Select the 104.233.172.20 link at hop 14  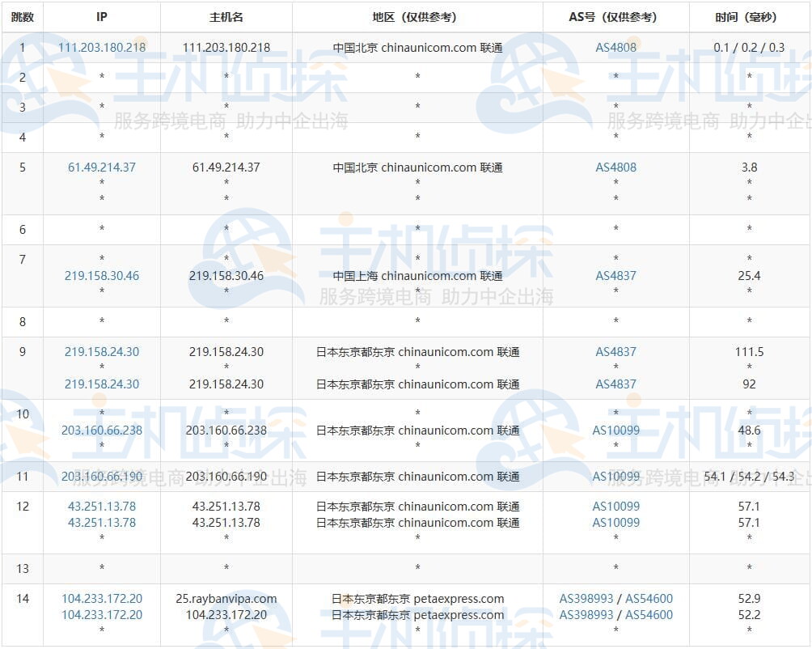pos(101,600)
